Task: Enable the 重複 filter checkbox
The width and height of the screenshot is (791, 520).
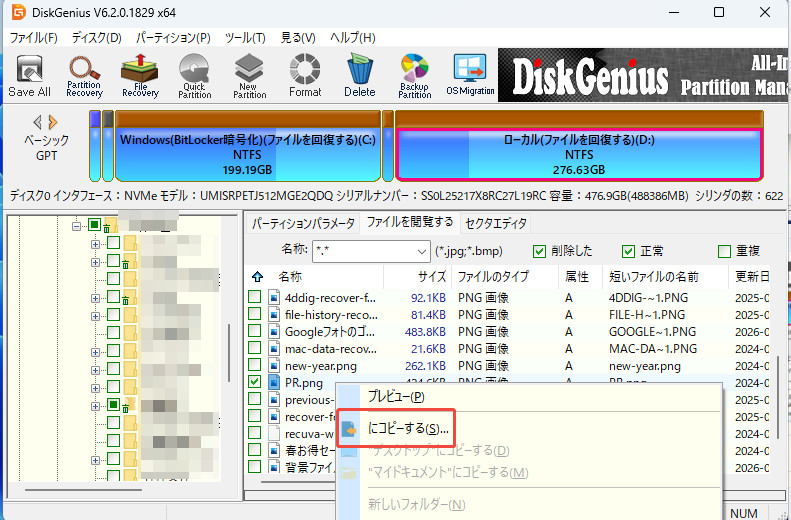Action: (x=724, y=251)
